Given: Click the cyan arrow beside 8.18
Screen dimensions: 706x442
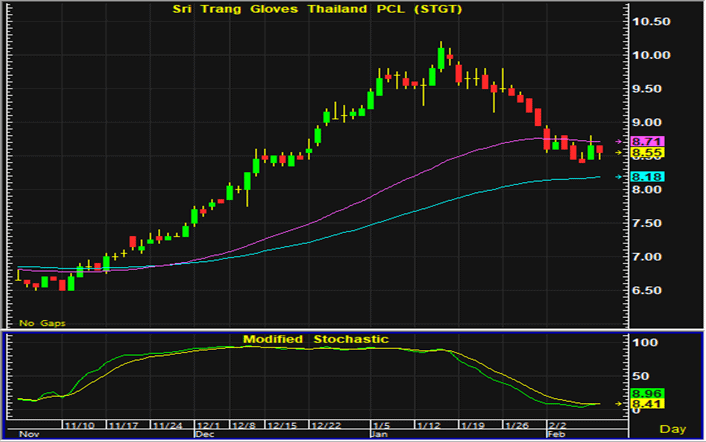Looking at the screenshot, I should [x=621, y=177].
